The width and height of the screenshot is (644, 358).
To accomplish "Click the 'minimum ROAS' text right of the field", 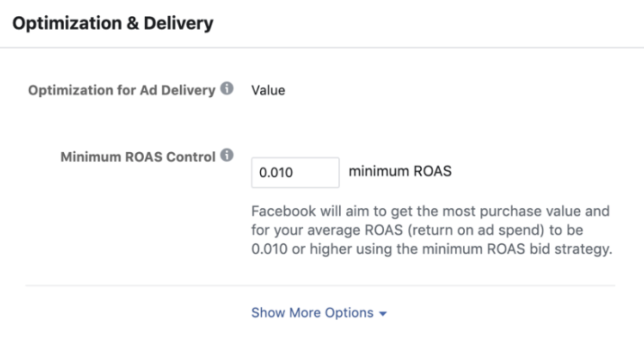I will (x=400, y=172).
